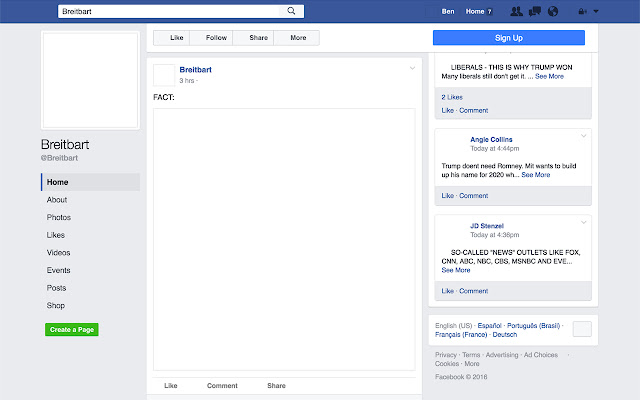Select Photos in the left sidebar

tap(59, 217)
